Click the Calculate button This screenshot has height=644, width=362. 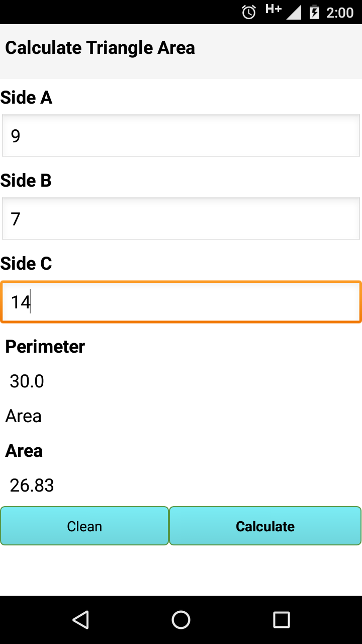point(265,526)
